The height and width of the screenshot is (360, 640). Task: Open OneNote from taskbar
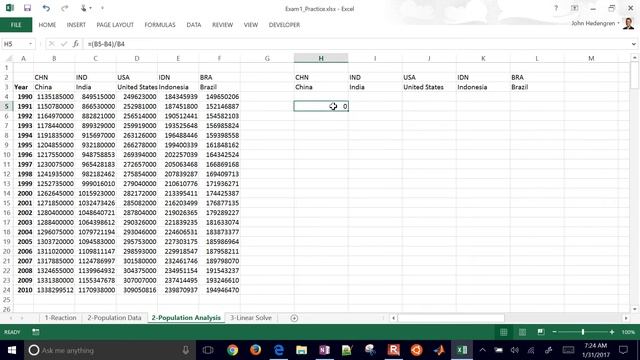click(324, 350)
